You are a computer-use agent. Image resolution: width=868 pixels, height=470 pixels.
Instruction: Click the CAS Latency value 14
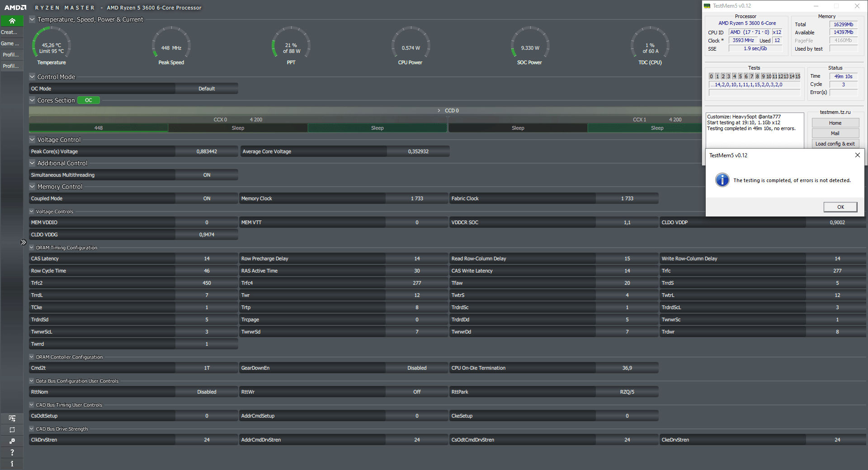coord(207,258)
